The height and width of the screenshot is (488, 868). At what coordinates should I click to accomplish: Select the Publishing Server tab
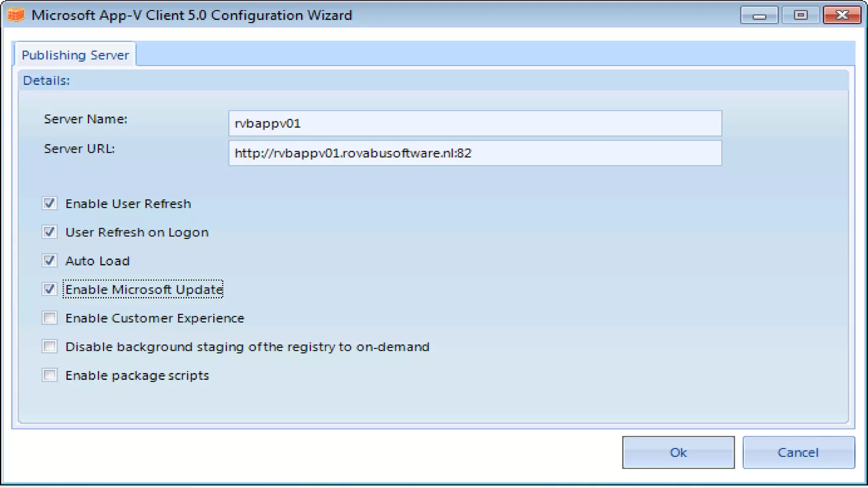point(75,55)
